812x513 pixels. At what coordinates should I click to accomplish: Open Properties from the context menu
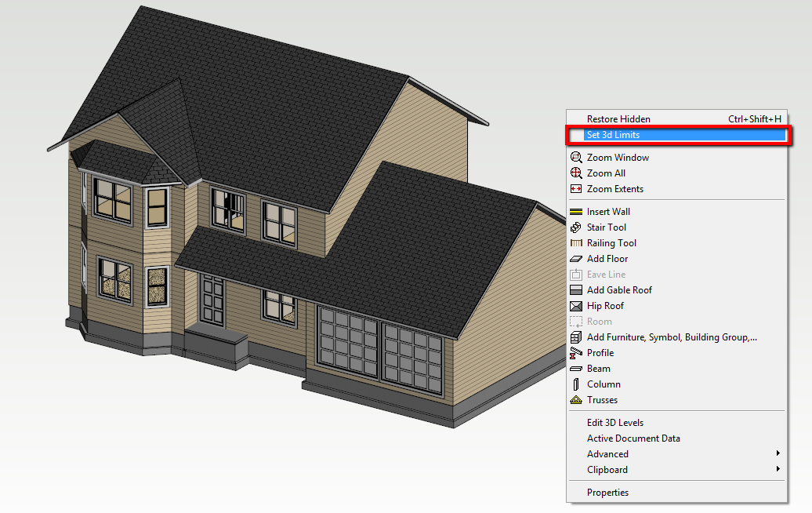pyautogui.click(x=607, y=493)
